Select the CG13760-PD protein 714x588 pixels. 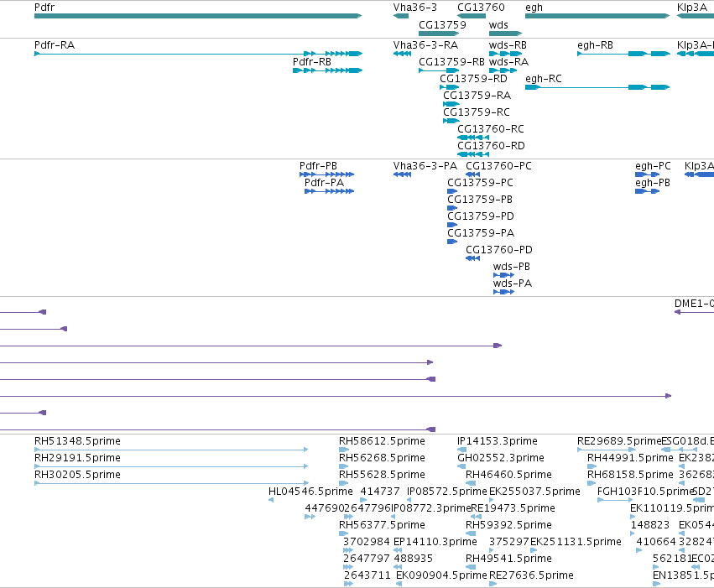pyautogui.click(x=472, y=258)
